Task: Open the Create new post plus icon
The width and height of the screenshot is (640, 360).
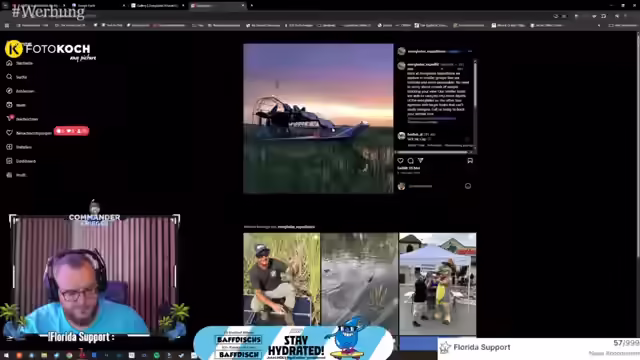Action: [9, 147]
